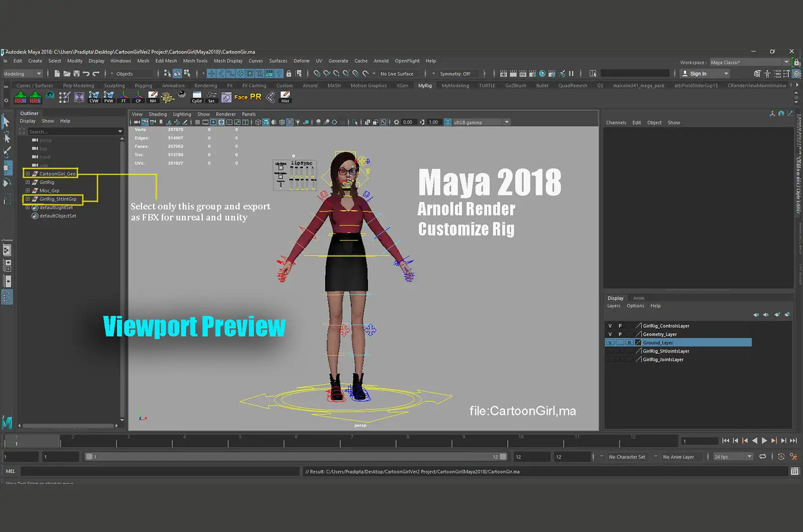Click the Face shelf button
The height and width of the screenshot is (532, 803).
(241, 97)
